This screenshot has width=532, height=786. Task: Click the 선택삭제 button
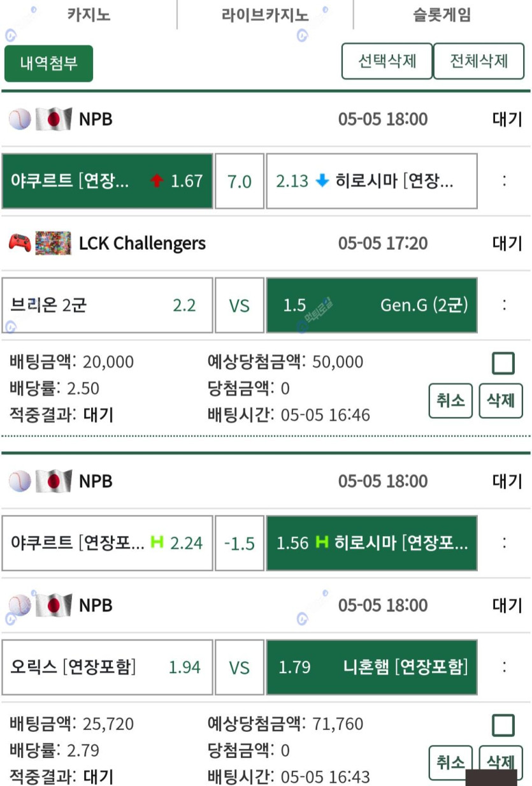coord(387,61)
